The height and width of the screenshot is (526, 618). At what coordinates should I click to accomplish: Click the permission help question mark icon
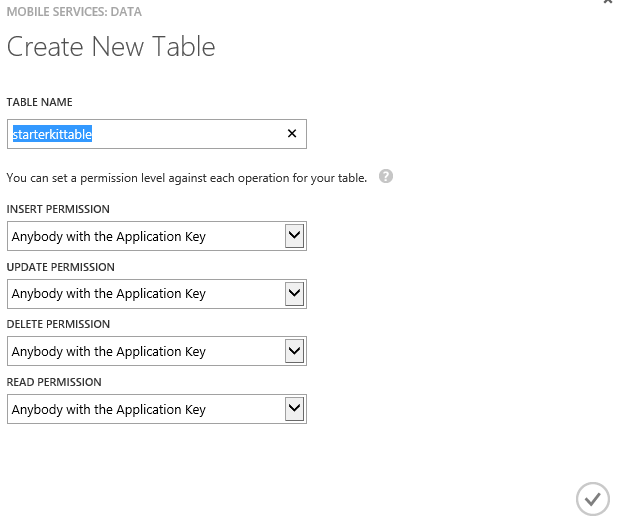pos(386,176)
